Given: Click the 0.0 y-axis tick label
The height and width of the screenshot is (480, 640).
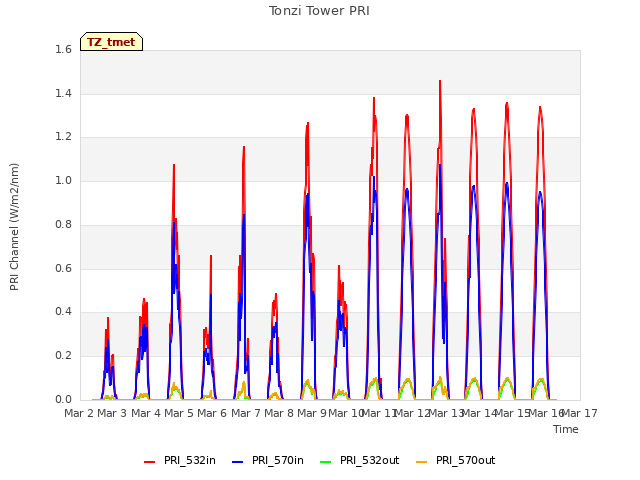Looking at the screenshot, I should (x=63, y=399).
